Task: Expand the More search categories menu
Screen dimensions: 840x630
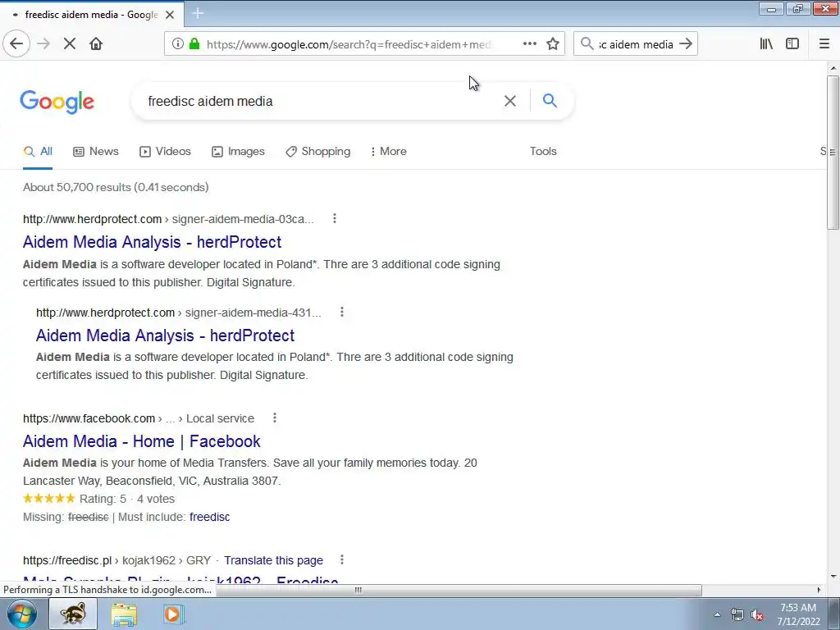Action: pyautogui.click(x=388, y=151)
